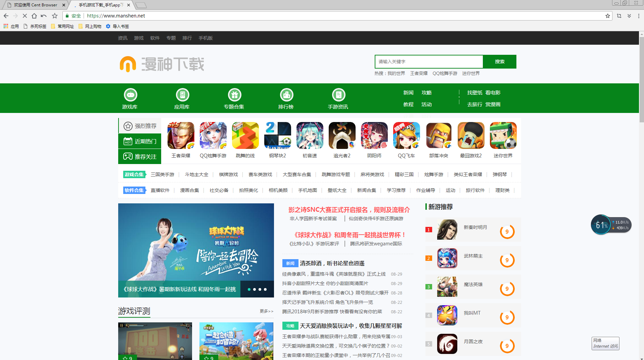Open the 我叫MT game thumbnail
This screenshot has height=360, width=644.
[x=447, y=315]
